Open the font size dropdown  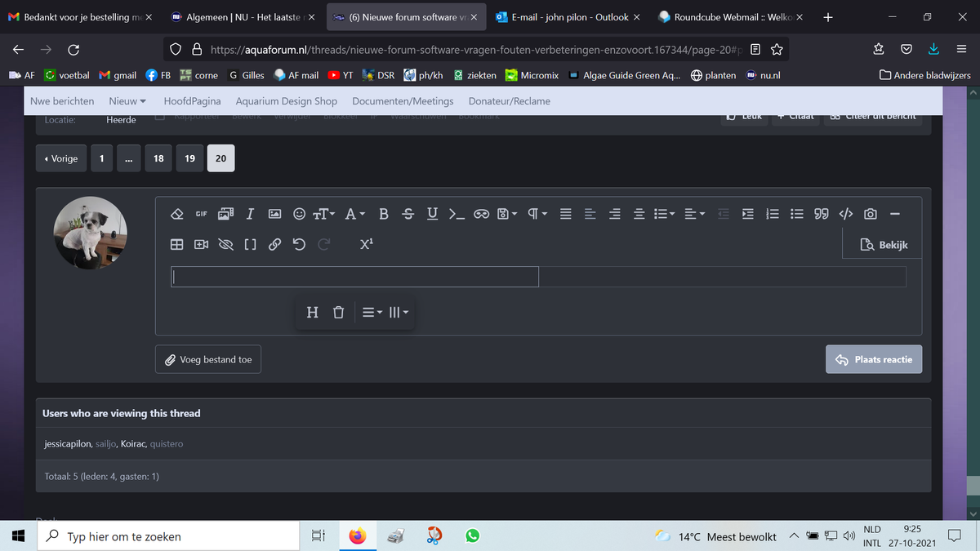tap(324, 214)
